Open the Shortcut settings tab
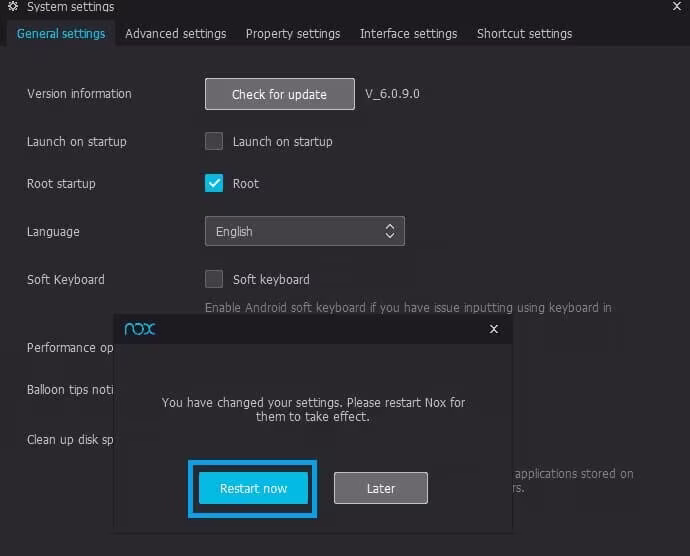Image resolution: width=690 pixels, height=556 pixels. pyautogui.click(x=524, y=33)
